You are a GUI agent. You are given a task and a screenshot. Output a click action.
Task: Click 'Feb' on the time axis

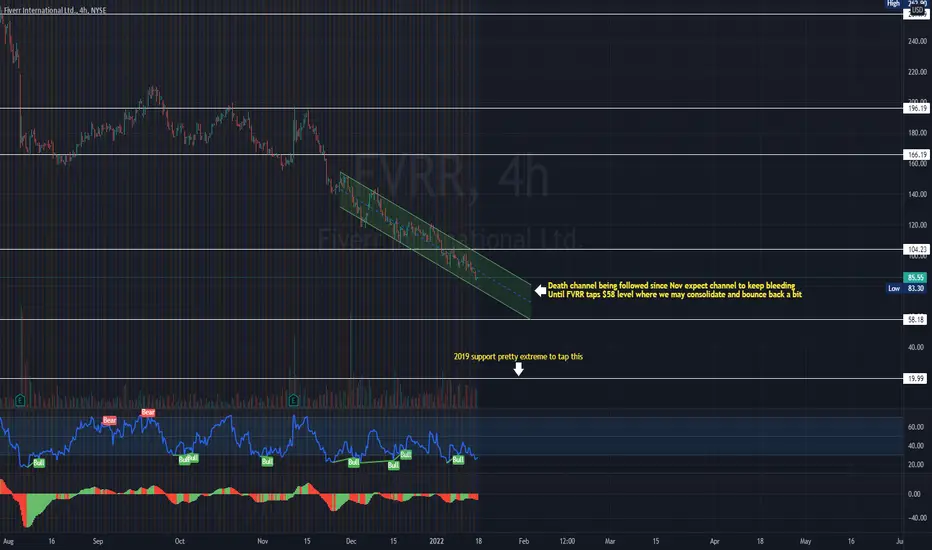[x=524, y=542]
